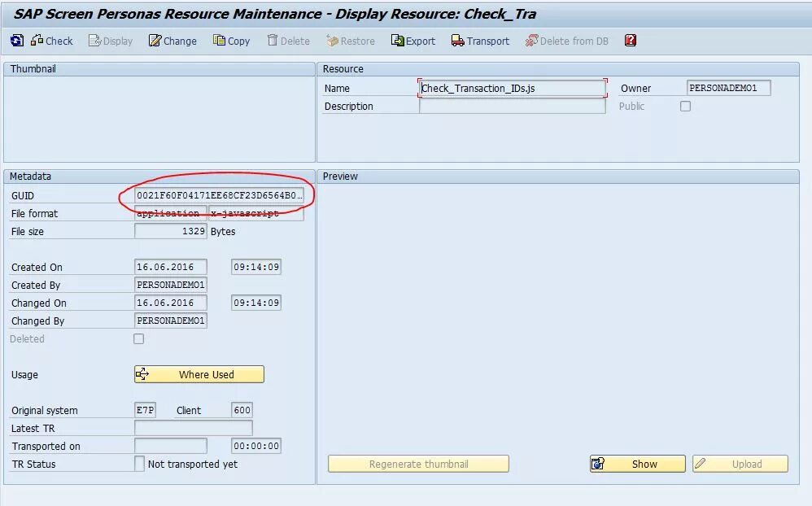Image resolution: width=812 pixels, height=506 pixels.
Task: Click the Created On time field
Action: coord(255,267)
